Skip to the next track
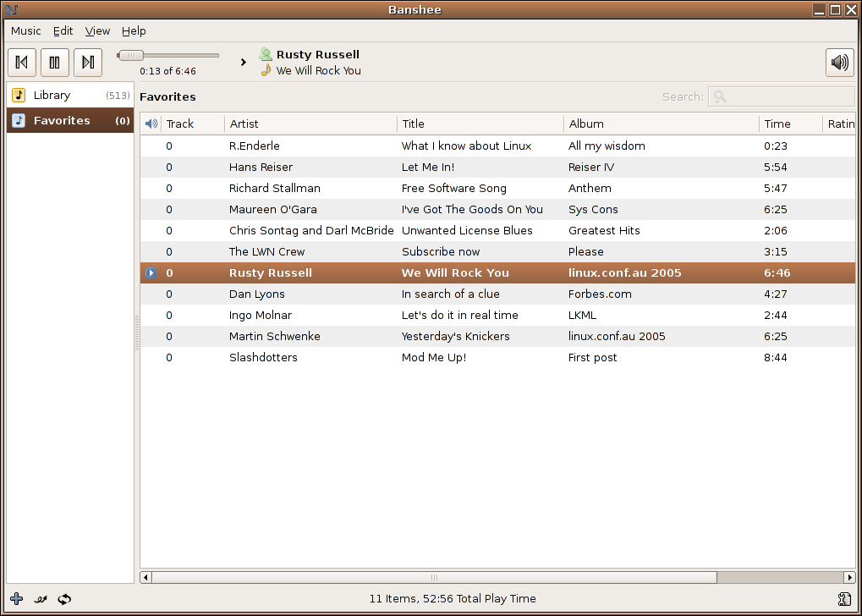This screenshot has height=616, width=862. (x=88, y=63)
